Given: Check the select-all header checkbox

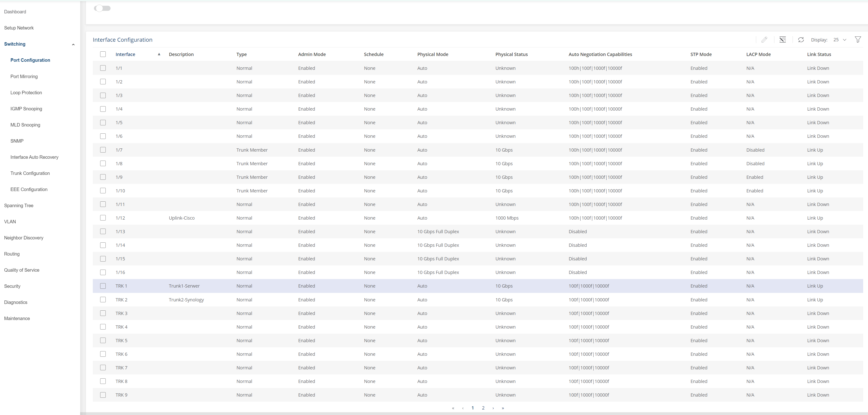Looking at the screenshot, I should click(103, 54).
